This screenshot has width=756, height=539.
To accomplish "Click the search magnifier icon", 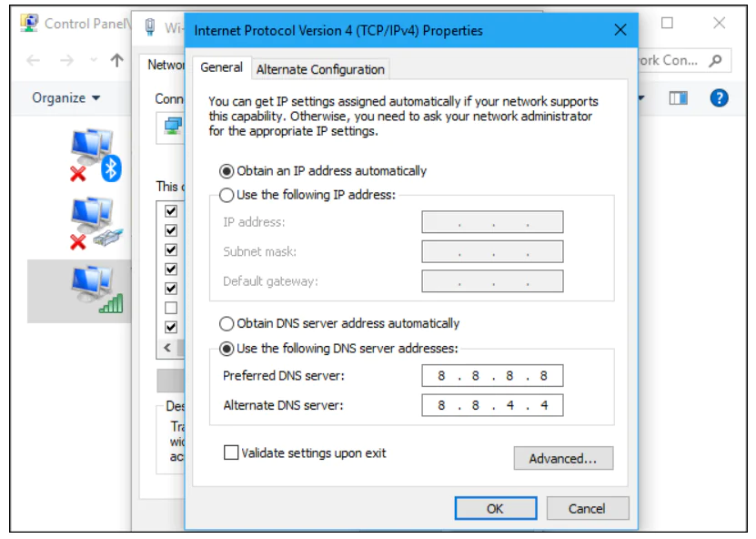I will coord(716,61).
